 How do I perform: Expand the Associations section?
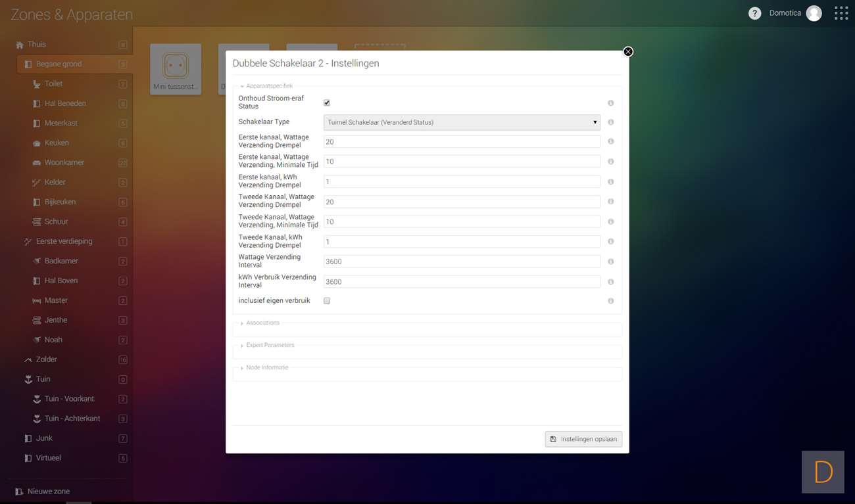click(x=262, y=323)
